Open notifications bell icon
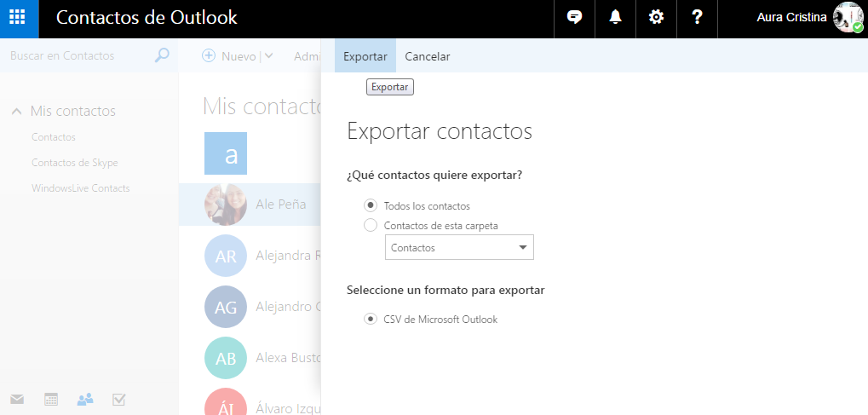The image size is (868, 415). (x=615, y=18)
